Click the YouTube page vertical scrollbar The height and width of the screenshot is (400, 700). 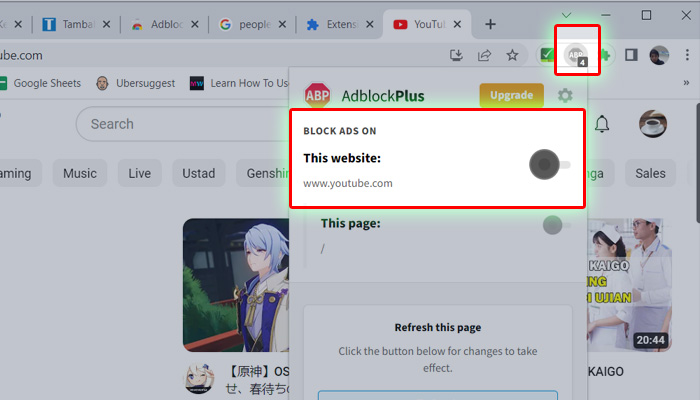(697, 163)
